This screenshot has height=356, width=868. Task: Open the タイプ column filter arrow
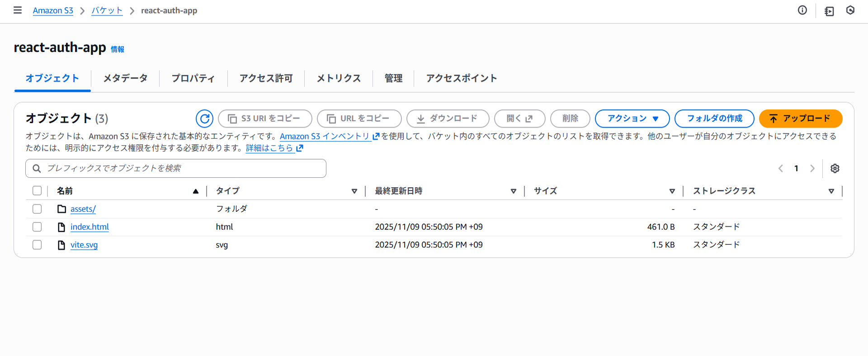click(x=354, y=191)
